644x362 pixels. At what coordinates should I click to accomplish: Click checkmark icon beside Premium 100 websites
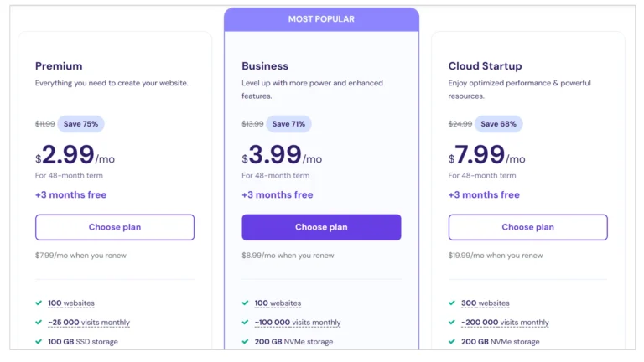click(x=39, y=303)
